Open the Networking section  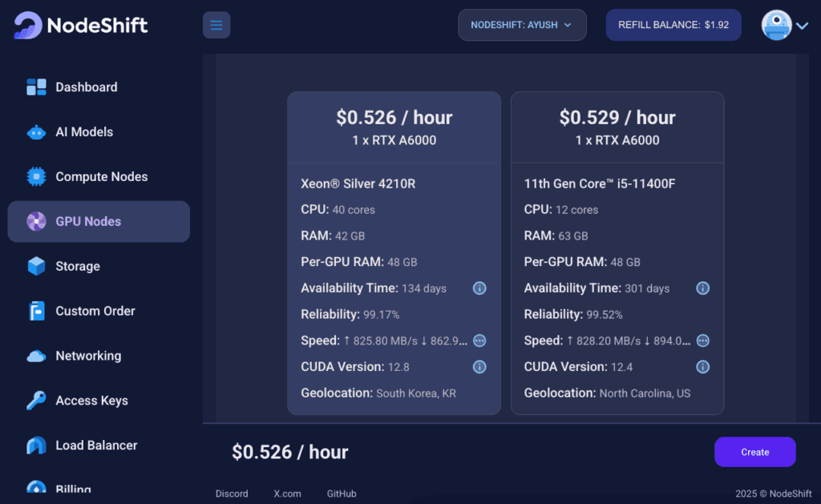click(x=99, y=356)
